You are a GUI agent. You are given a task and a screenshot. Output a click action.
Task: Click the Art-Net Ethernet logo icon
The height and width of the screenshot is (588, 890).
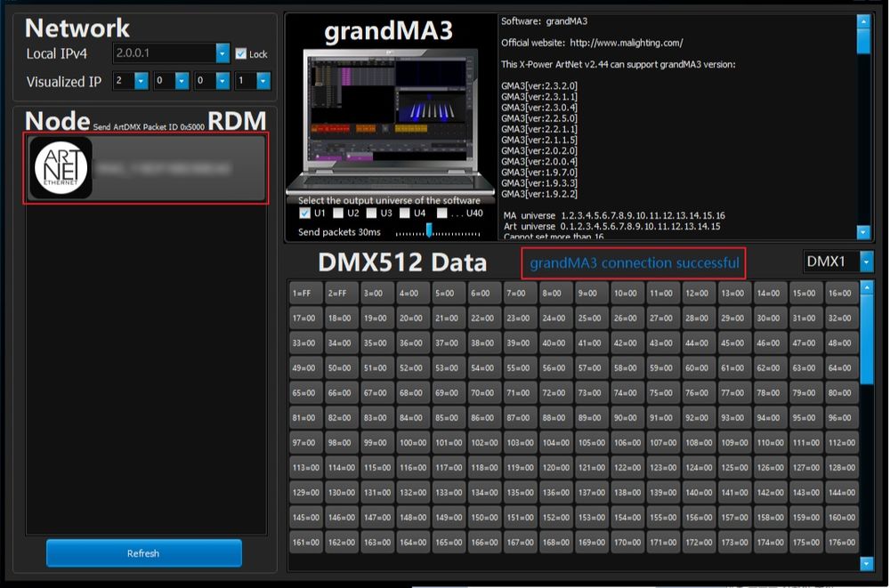(61, 167)
